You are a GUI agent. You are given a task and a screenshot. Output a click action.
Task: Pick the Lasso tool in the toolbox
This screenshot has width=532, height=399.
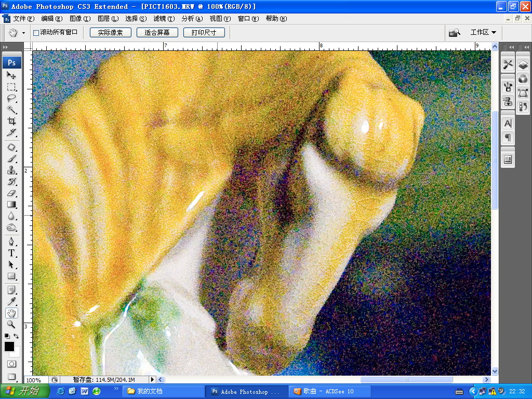pos(11,98)
